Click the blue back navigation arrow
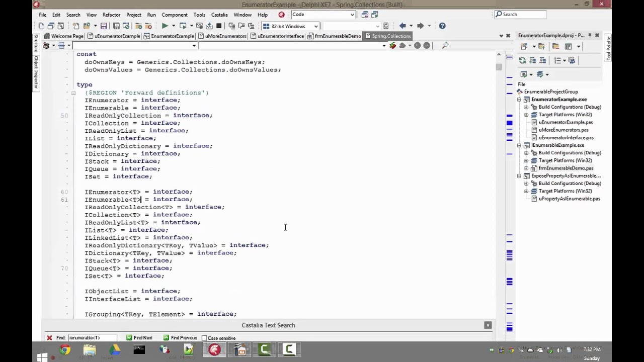This screenshot has width=644, height=362. coord(403,26)
